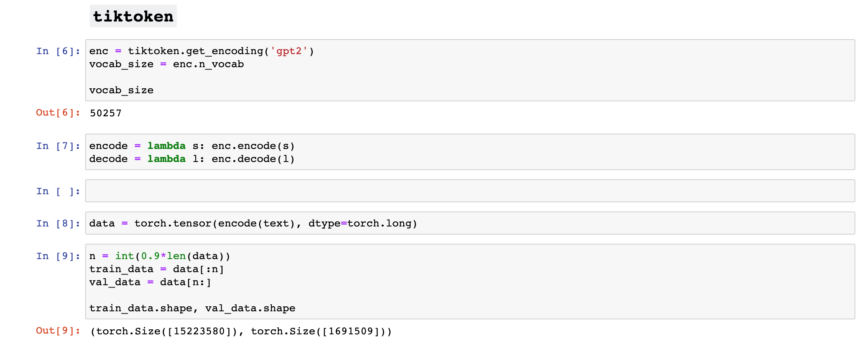Click the encode lambda line
The image size is (868, 347).
pyautogui.click(x=192, y=146)
